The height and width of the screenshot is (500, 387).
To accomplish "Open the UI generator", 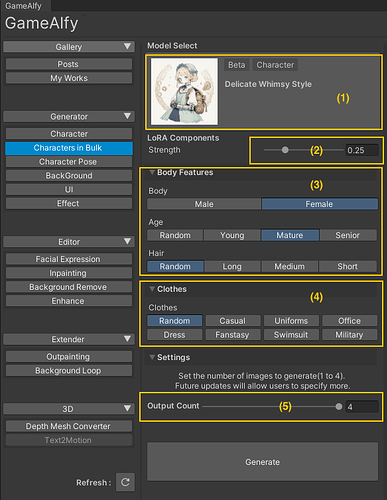I will point(69,190).
